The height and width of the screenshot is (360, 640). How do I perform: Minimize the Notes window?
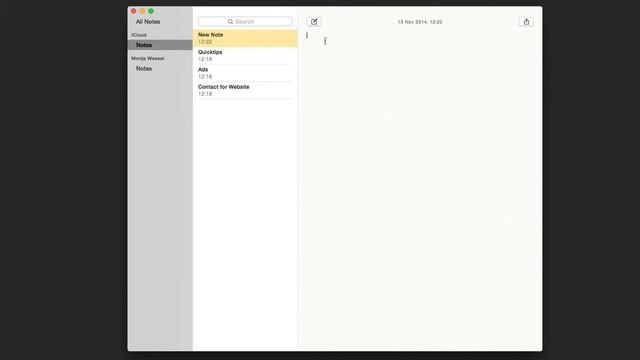(x=142, y=11)
